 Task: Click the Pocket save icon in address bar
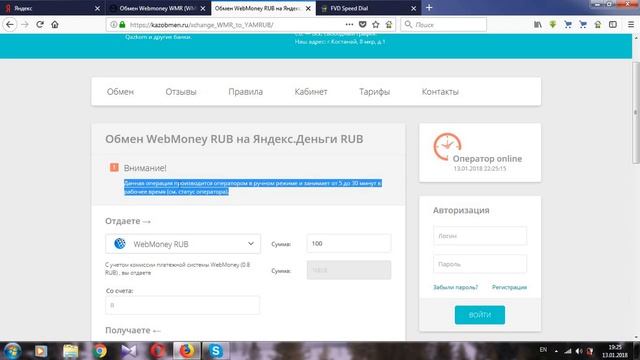click(362, 24)
